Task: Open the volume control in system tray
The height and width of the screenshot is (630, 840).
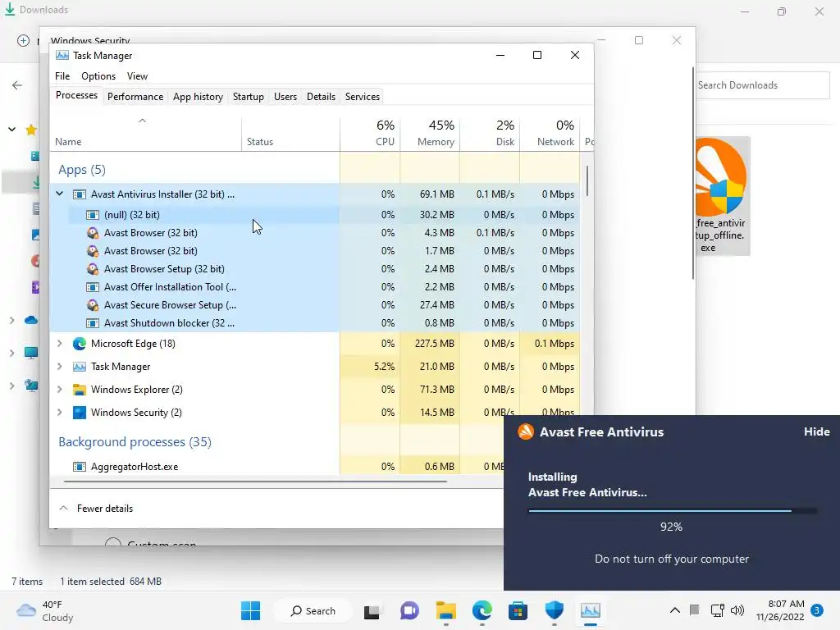Action: 737,610
